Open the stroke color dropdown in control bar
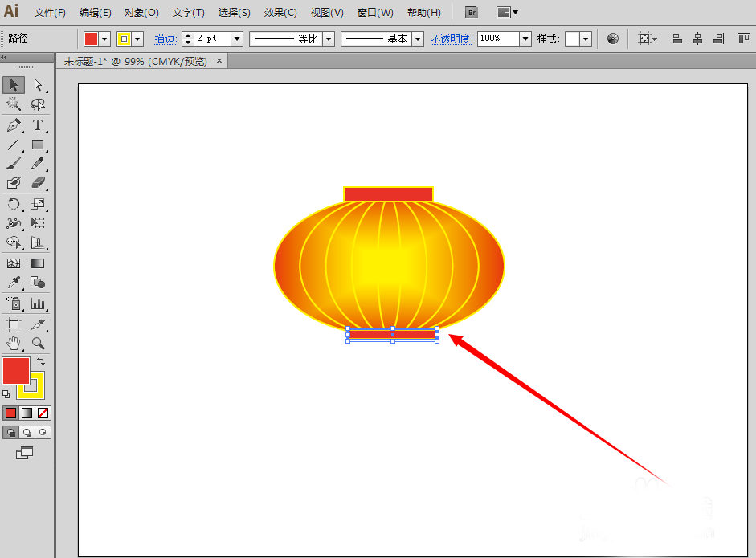The image size is (756, 558). (138, 39)
